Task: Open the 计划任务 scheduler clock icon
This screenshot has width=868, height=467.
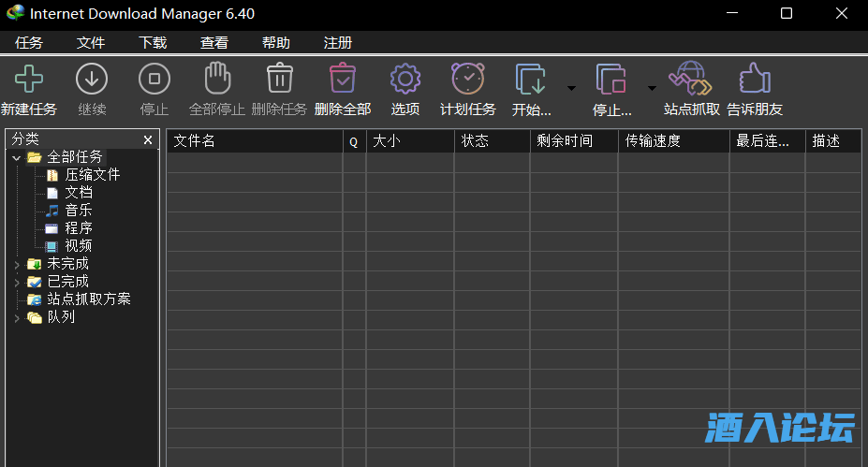Action: pyautogui.click(x=467, y=80)
